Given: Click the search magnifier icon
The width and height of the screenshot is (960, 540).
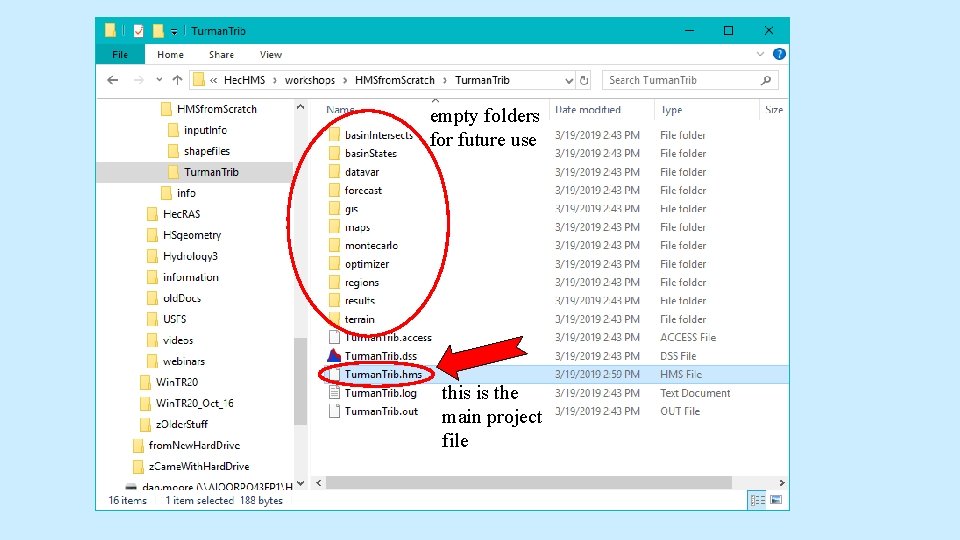Looking at the screenshot, I should tap(766, 80).
